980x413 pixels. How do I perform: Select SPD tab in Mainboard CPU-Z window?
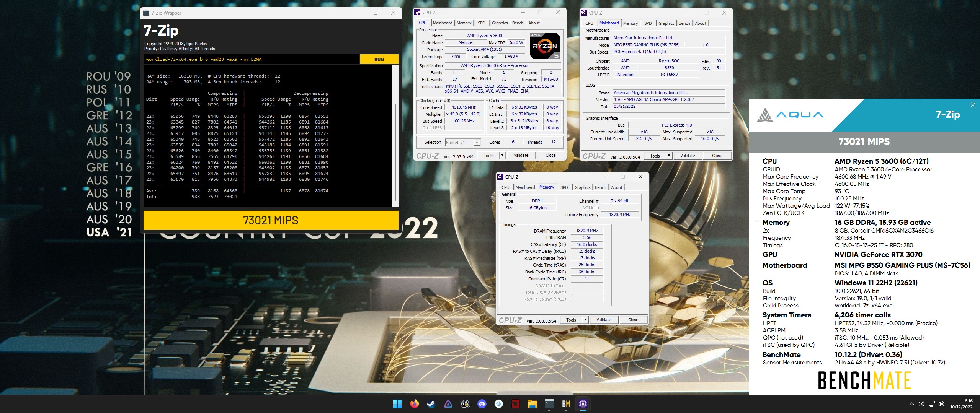tap(648, 23)
